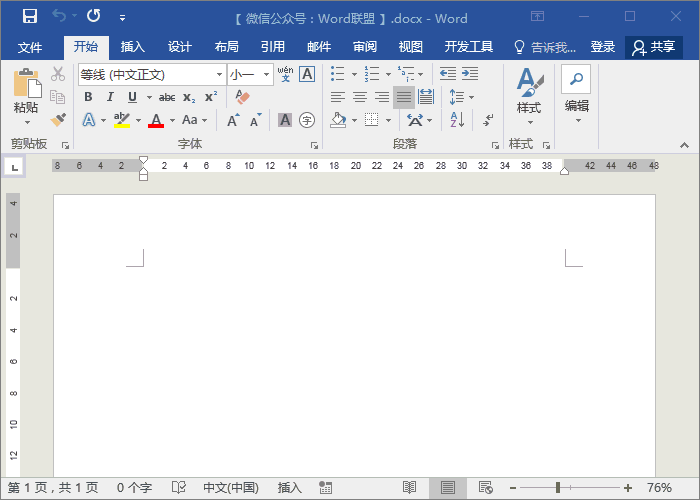Collapse the ribbon with the chevron
Viewport: 700px width, 500px height.
(x=684, y=146)
